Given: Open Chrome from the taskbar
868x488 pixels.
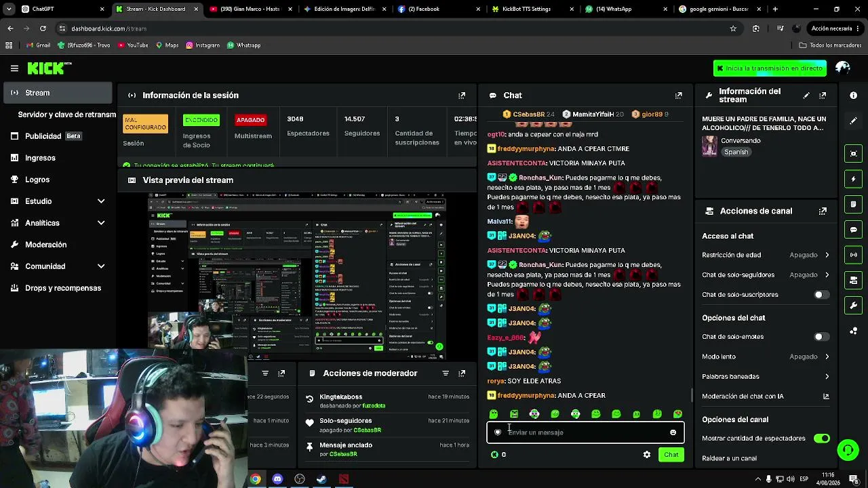Looking at the screenshot, I should (x=255, y=479).
